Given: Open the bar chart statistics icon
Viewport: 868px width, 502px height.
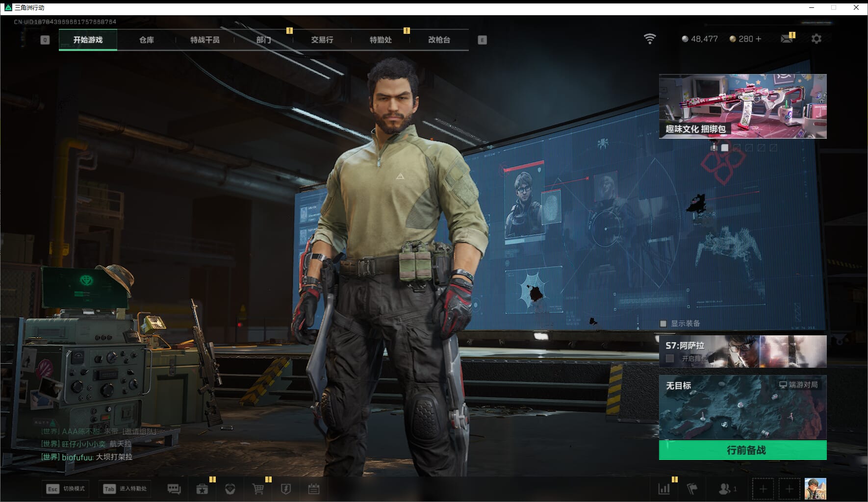Looking at the screenshot, I should (x=664, y=489).
